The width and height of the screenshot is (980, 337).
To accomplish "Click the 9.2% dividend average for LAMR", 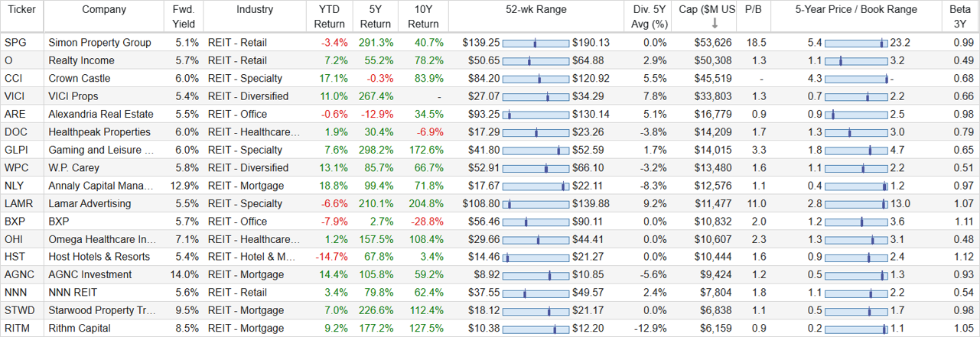I will point(656,203).
